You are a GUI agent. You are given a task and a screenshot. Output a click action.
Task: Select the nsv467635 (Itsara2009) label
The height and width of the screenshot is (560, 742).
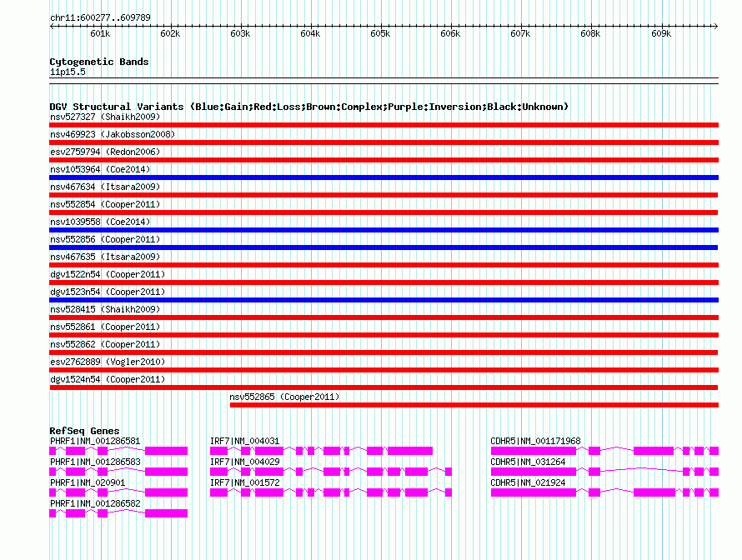105,257
